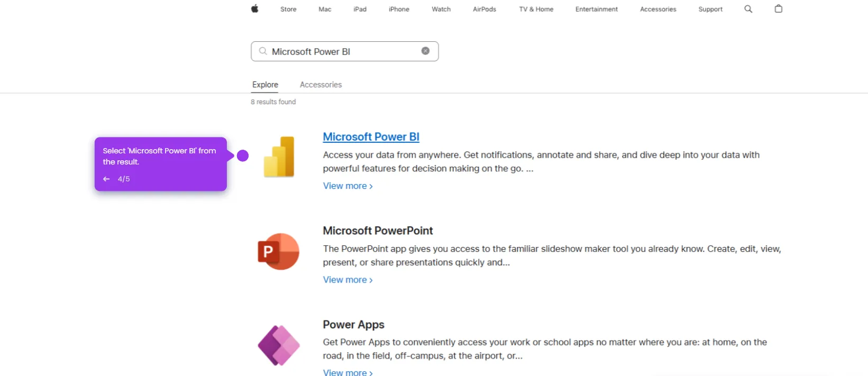Open the Support menu
868x376 pixels.
click(710, 9)
